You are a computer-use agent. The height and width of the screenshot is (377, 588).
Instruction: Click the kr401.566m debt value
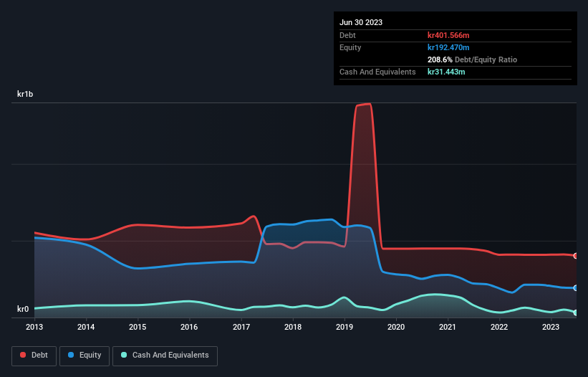pos(448,35)
